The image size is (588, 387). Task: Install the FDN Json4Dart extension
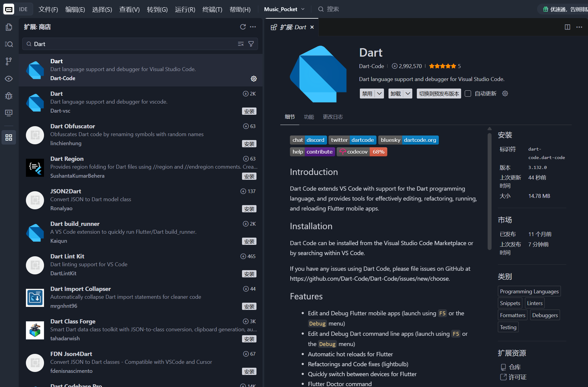[x=249, y=371]
